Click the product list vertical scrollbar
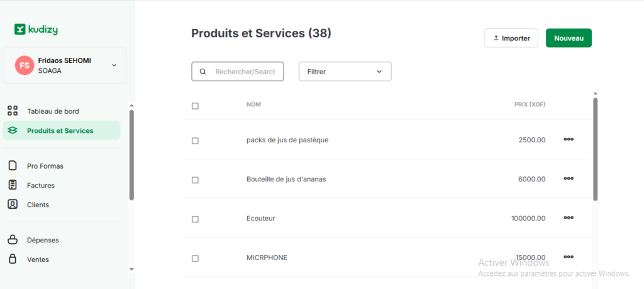 [595, 148]
